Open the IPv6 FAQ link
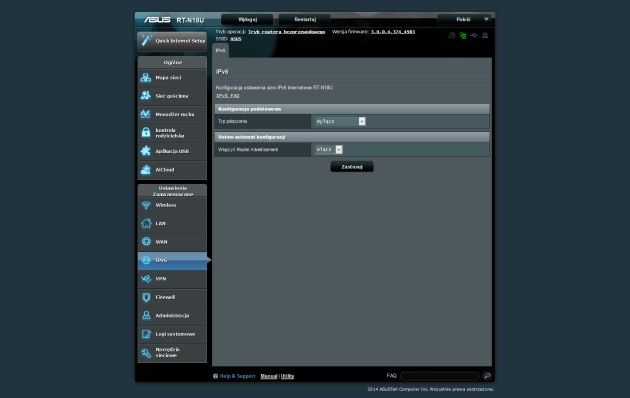This screenshot has width=630, height=398. pos(228,96)
